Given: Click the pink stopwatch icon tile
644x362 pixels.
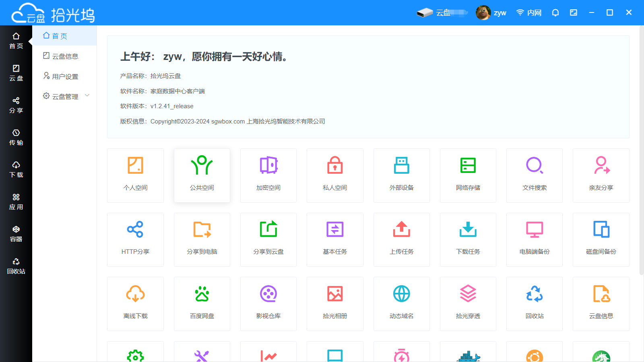Looking at the screenshot, I should 402,352.
